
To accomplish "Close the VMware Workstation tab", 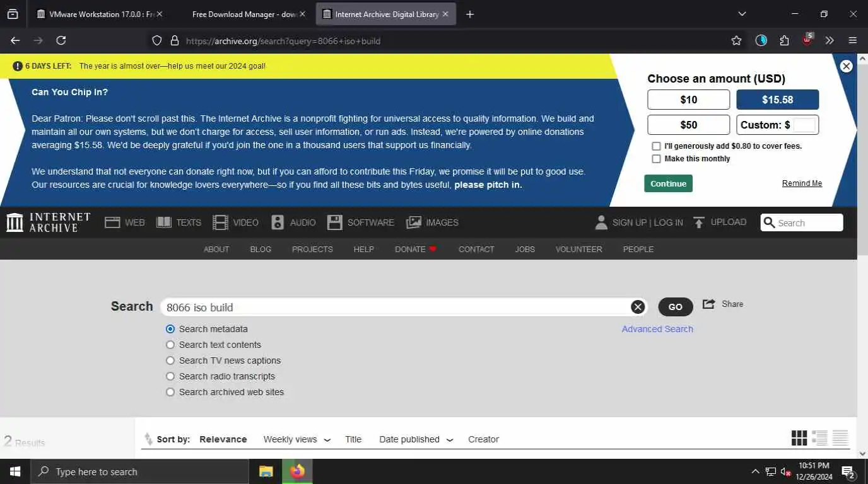I will tap(159, 14).
